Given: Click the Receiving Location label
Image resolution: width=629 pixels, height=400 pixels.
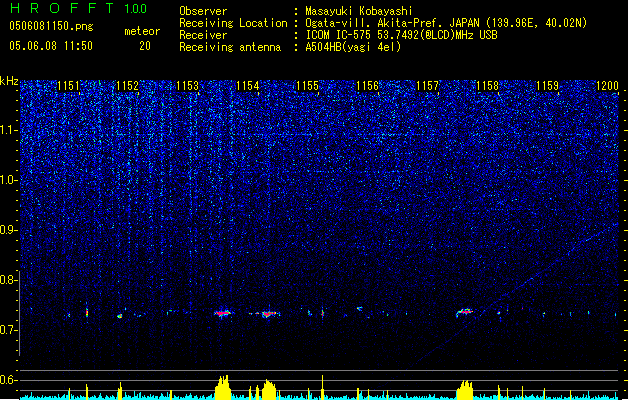Looking at the screenshot, I should coord(233,23).
